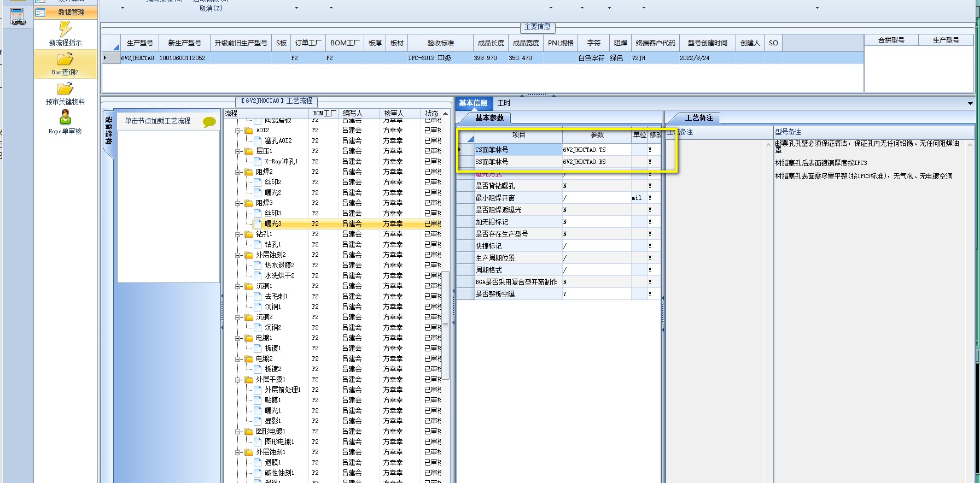
Task: Click the 验收标准 column header
Action: pyautogui.click(x=441, y=43)
